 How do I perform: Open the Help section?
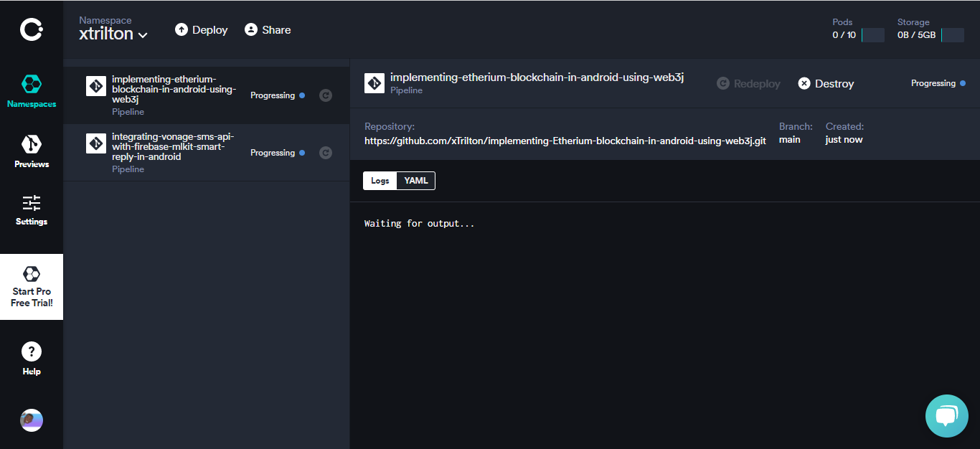point(31,357)
